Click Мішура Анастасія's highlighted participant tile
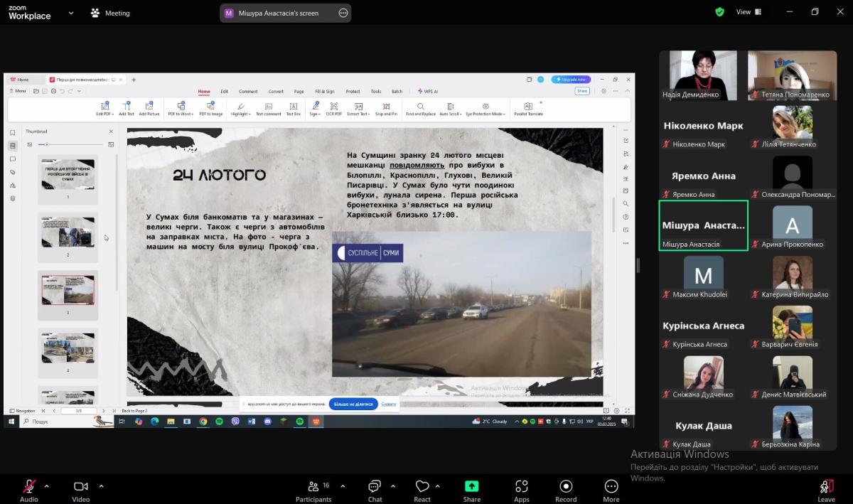 (703, 225)
